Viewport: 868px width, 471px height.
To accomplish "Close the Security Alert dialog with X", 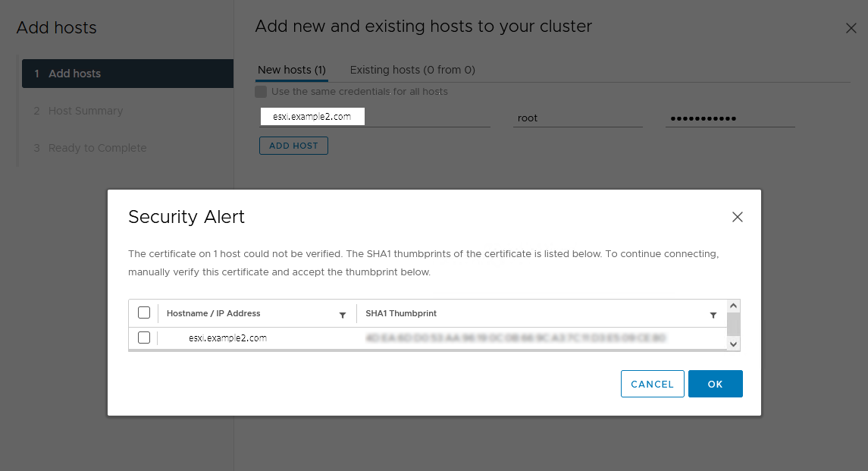I will point(737,217).
